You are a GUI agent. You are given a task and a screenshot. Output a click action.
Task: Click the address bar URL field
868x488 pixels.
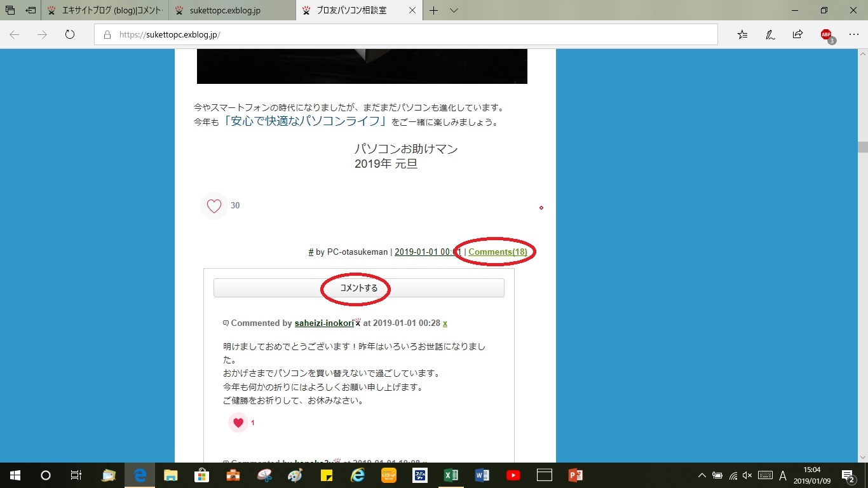406,35
